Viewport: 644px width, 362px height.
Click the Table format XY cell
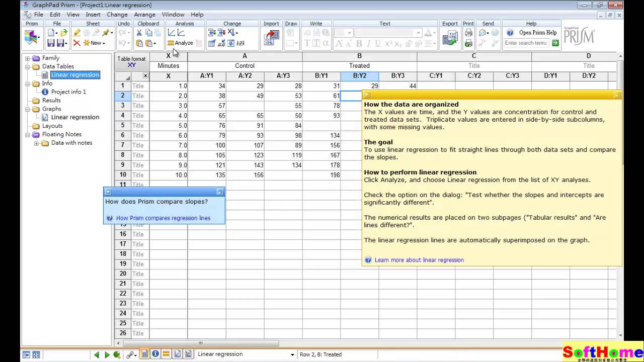[x=132, y=62]
